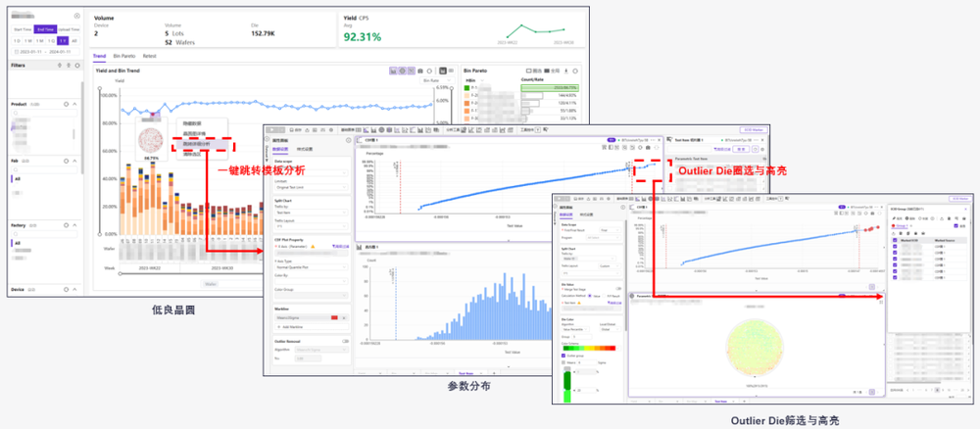Click the first highlighted chart icon in Yield toolbar
The width and height of the screenshot is (980, 429).
(x=393, y=71)
